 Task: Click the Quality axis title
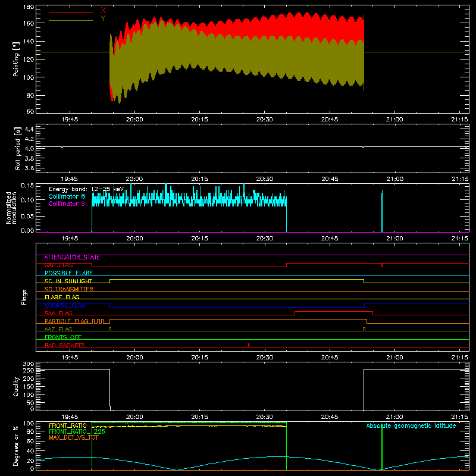click(x=16, y=386)
